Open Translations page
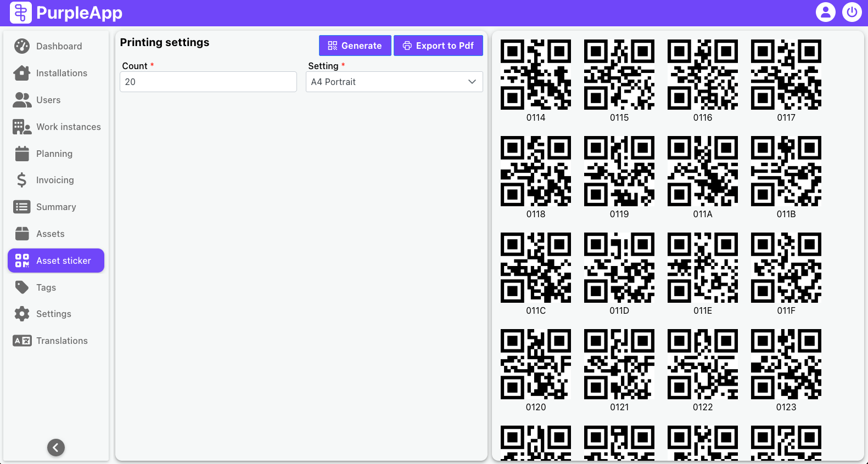 coord(56,341)
